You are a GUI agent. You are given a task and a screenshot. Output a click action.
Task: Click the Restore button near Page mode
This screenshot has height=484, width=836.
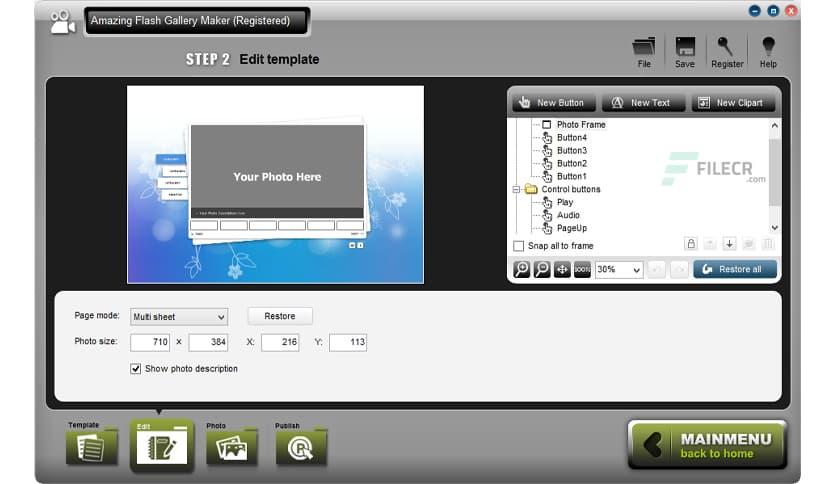point(280,316)
